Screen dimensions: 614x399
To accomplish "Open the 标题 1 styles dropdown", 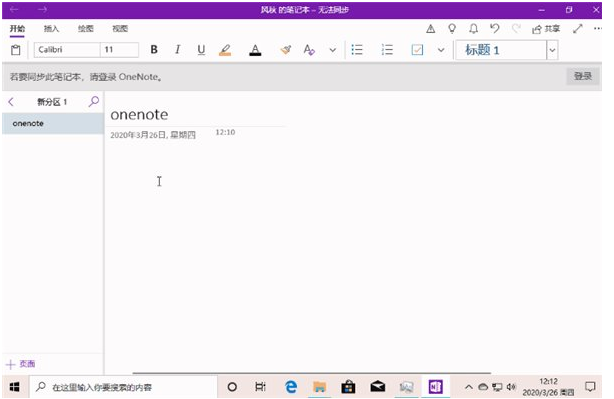I will 552,50.
